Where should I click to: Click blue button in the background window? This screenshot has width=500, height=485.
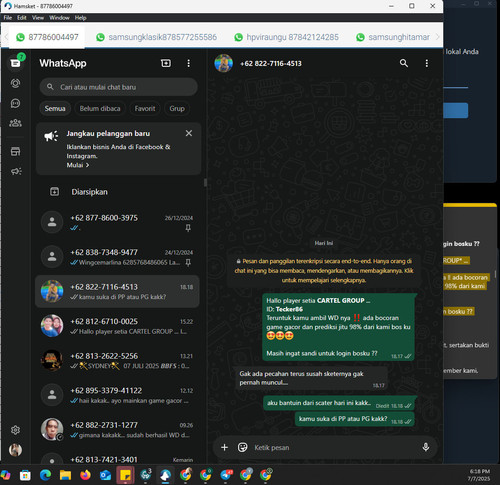pyautogui.click(x=456, y=110)
